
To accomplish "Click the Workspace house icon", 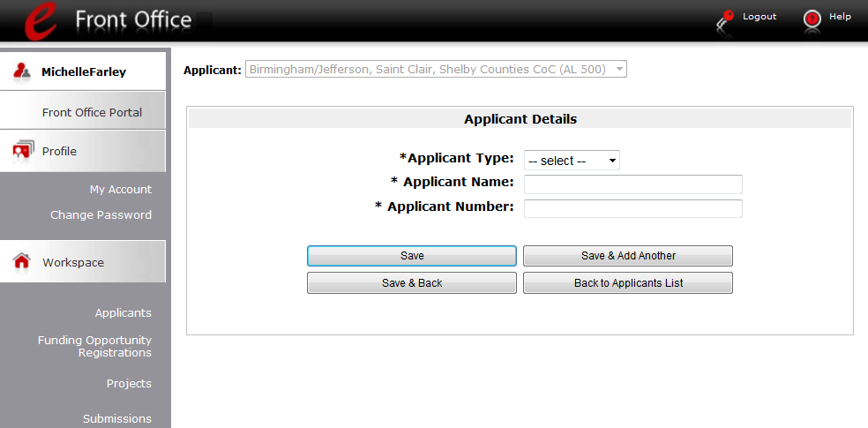I will (x=21, y=261).
